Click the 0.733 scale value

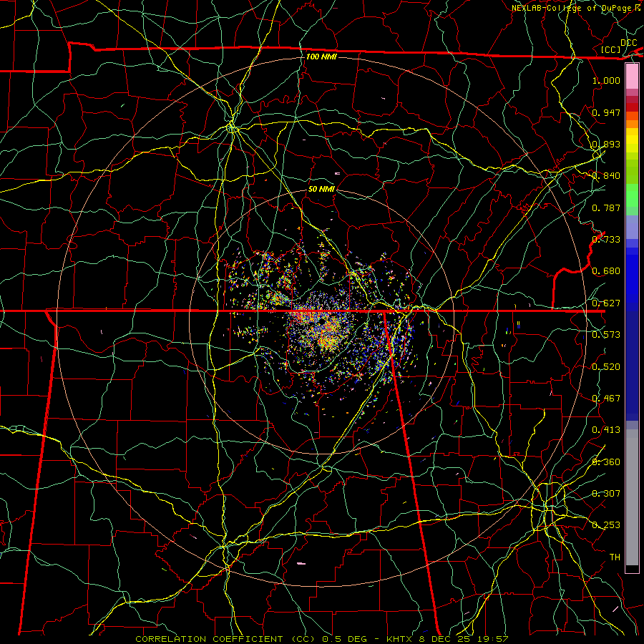(606, 240)
